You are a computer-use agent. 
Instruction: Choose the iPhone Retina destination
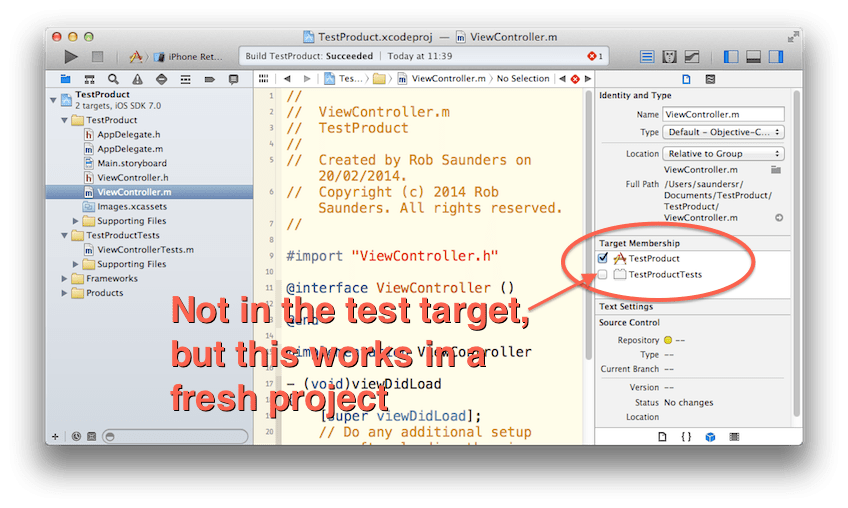point(189,56)
